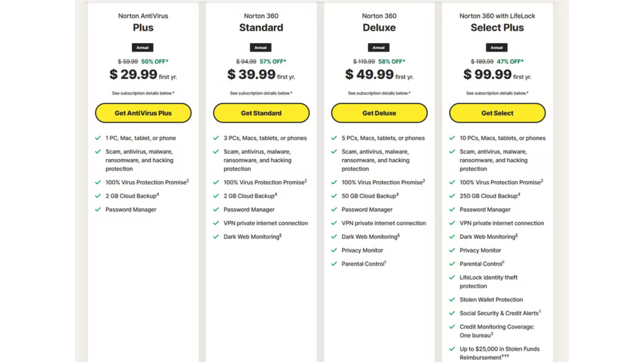Click checkmark next to LifeLock identity theft protection
This screenshot has height=362, width=644.
(x=452, y=278)
